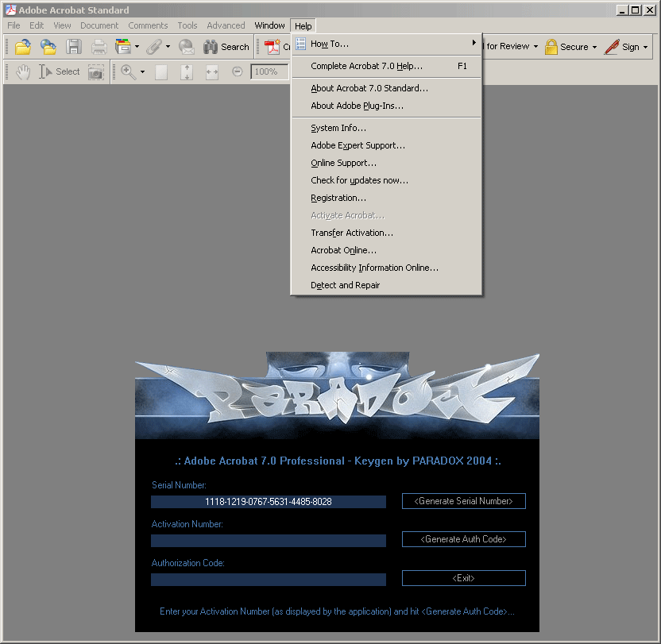
Task: Open the View menu
Action: (62, 25)
